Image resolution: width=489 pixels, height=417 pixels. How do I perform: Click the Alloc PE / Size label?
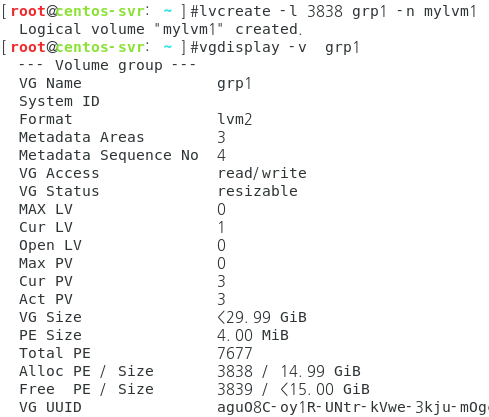[86, 371]
